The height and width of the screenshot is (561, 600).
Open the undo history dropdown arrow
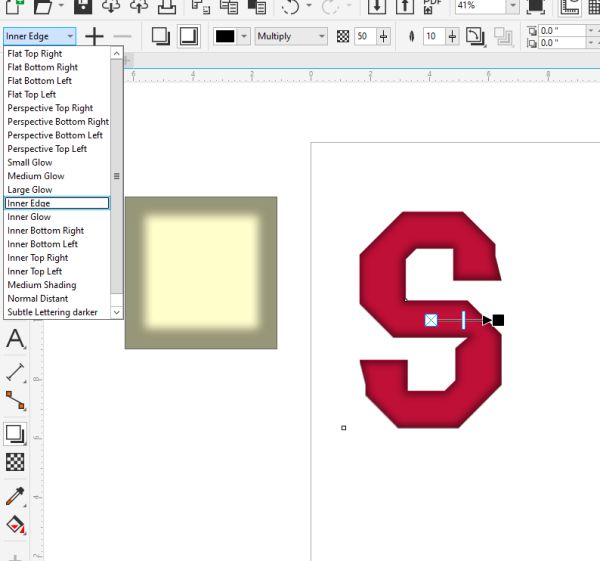(309, 6)
